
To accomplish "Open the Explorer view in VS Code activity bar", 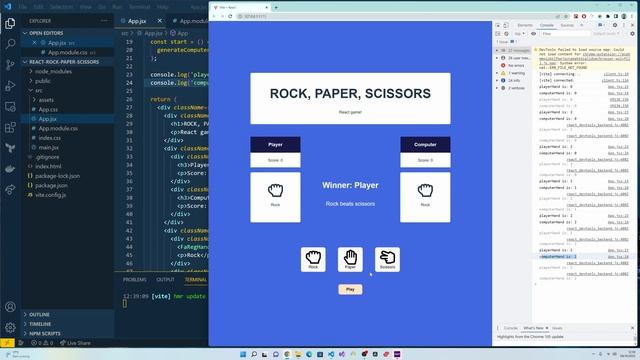I will pos(10,23).
